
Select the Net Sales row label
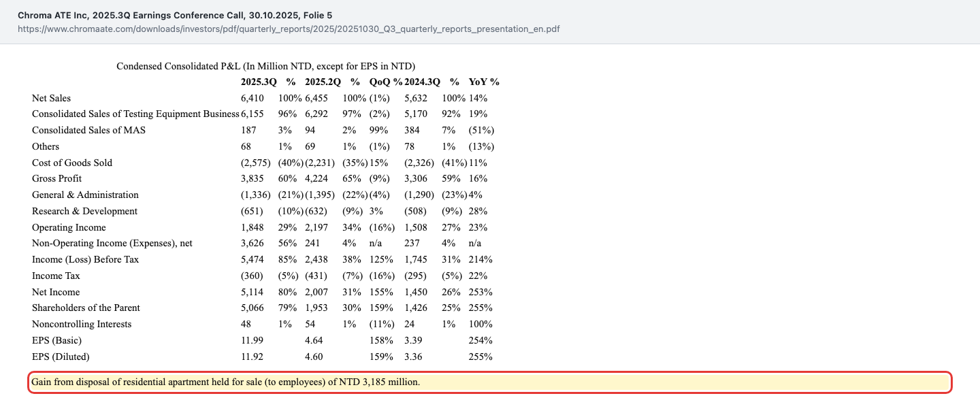[x=51, y=98]
